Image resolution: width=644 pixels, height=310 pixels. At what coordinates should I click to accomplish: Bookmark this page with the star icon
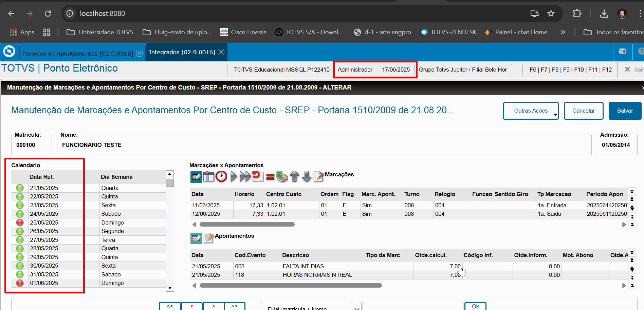[x=551, y=13]
